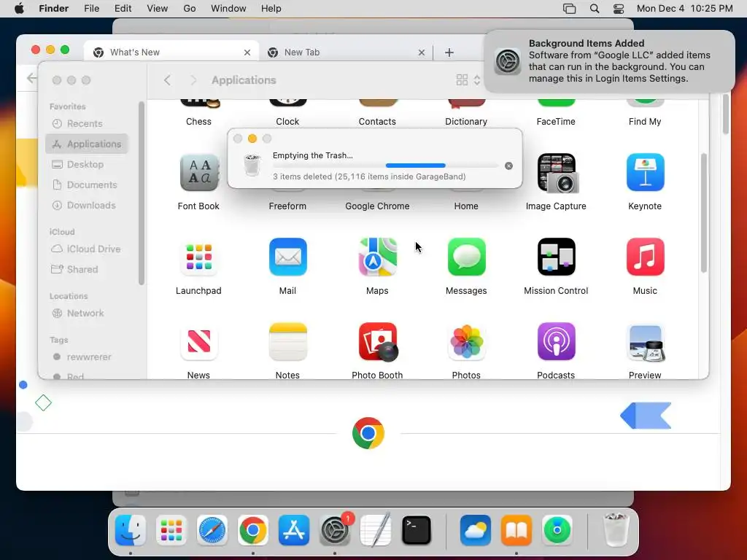
Task: Open the Image Capture app
Action: click(x=556, y=172)
